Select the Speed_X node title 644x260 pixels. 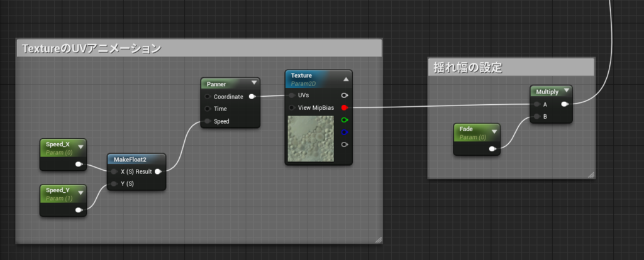click(x=58, y=144)
